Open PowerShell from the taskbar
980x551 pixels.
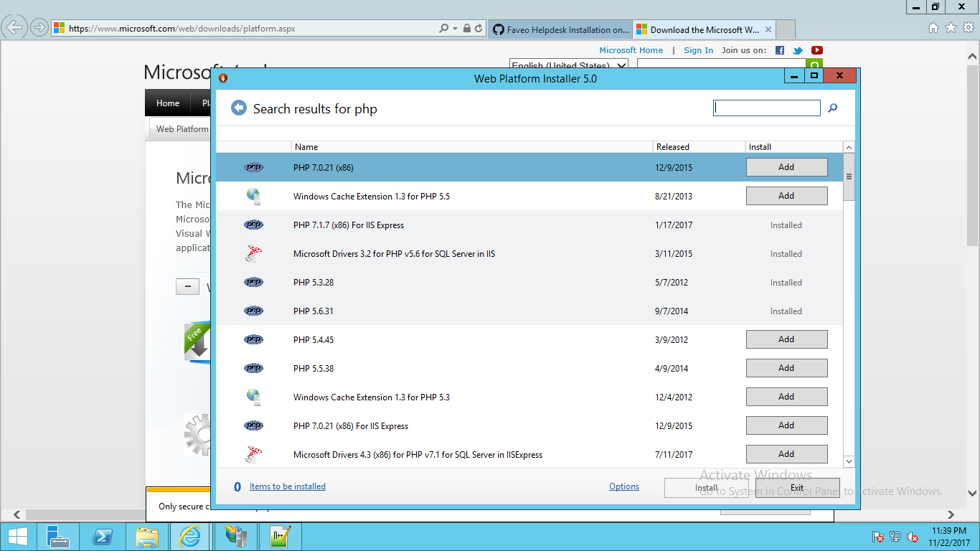[103, 537]
